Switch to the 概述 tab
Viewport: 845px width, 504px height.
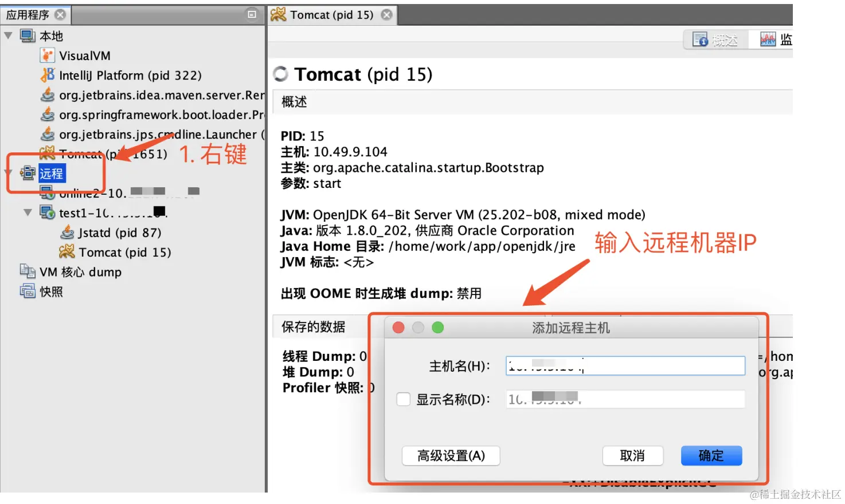point(717,40)
